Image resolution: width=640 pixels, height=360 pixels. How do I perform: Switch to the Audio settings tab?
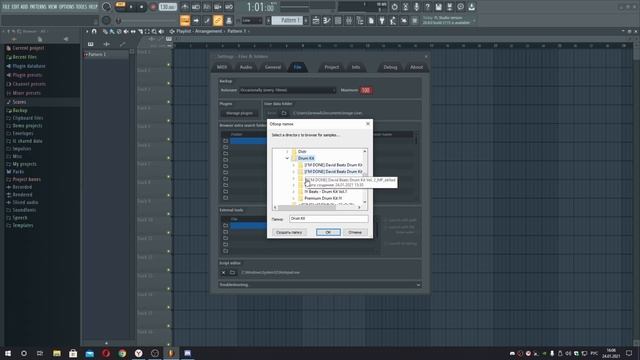point(246,67)
